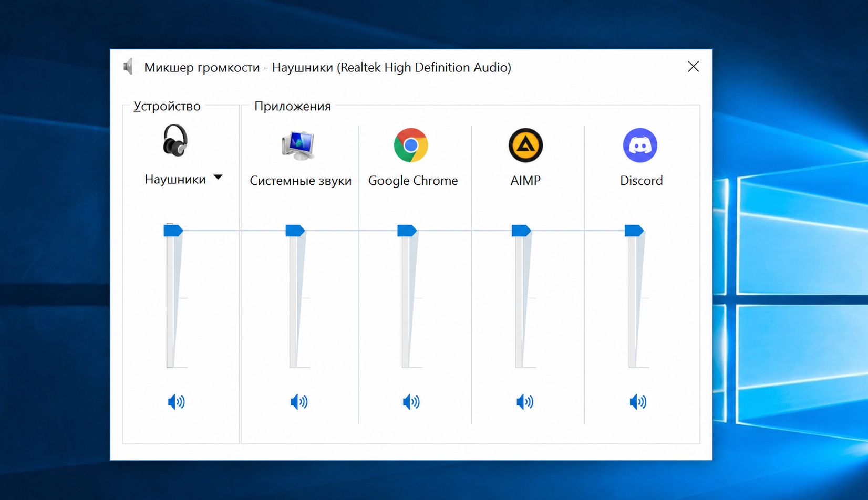Click the Устройство group heading
Viewport: 868px width, 500px height.
coord(167,106)
